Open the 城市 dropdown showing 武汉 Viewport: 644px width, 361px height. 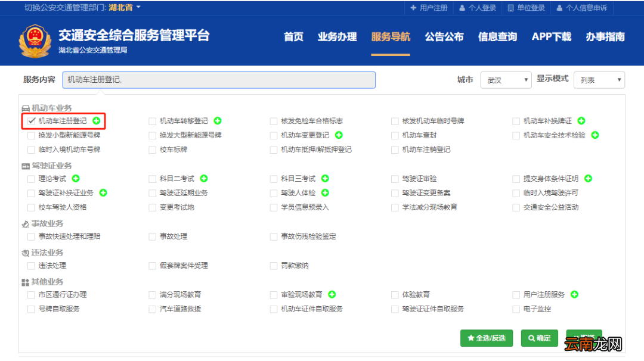click(506, 80)
